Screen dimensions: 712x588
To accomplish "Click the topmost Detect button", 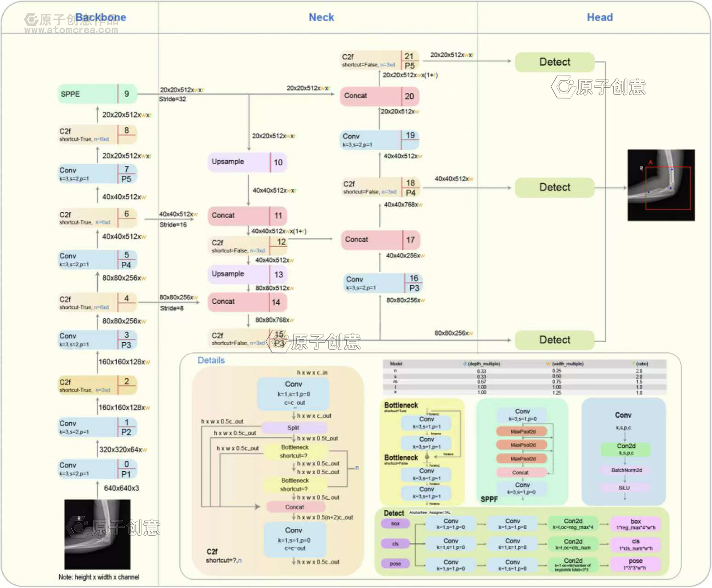I will click(x=554, y=62).
